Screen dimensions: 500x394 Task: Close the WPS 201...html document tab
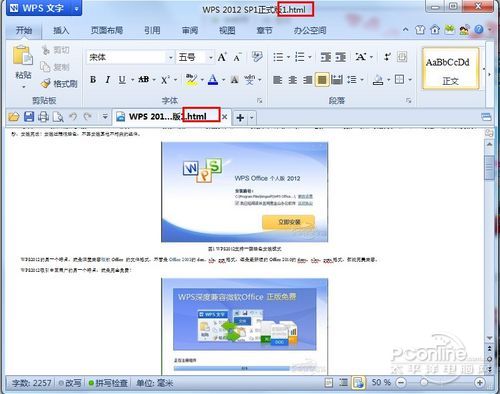pyautogui.click(x=225, y=117)
